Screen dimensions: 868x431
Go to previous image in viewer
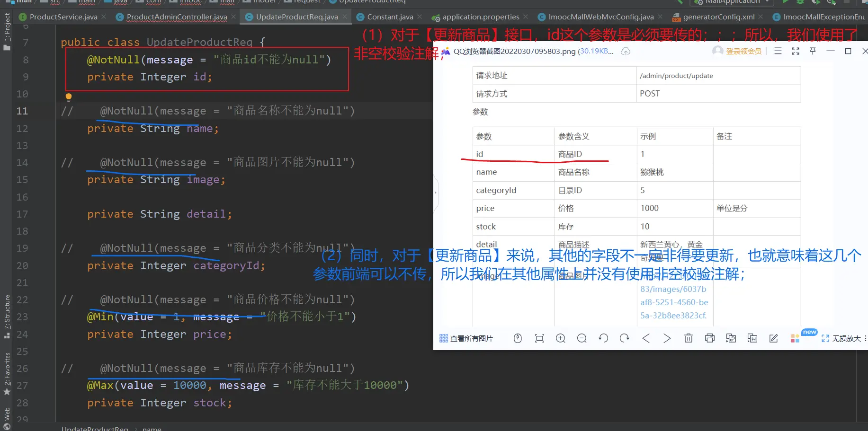point(646,338)
